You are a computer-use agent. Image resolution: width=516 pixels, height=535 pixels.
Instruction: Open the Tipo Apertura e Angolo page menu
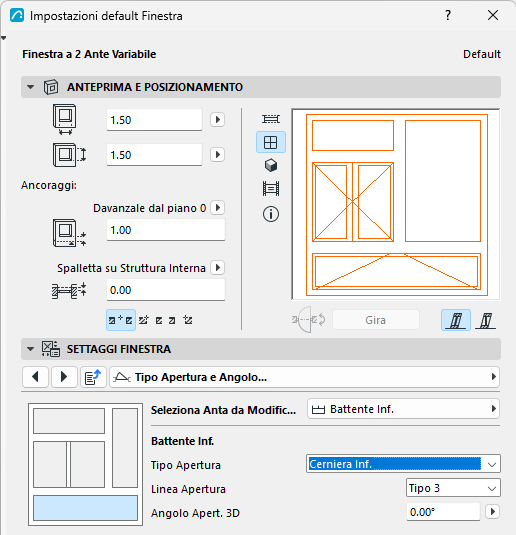(x=304, y=377)
